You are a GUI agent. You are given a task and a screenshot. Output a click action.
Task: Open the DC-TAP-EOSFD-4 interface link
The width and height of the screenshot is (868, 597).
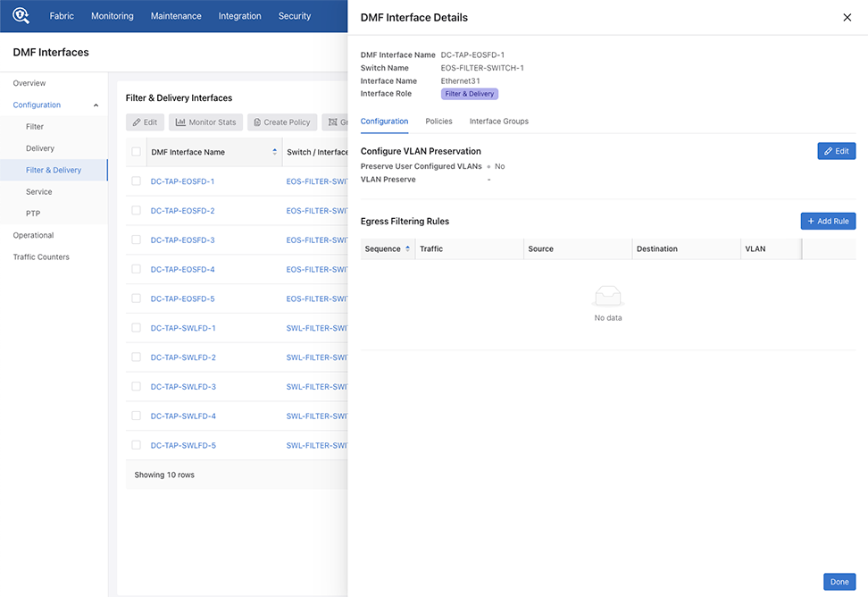tap(182, 270)
